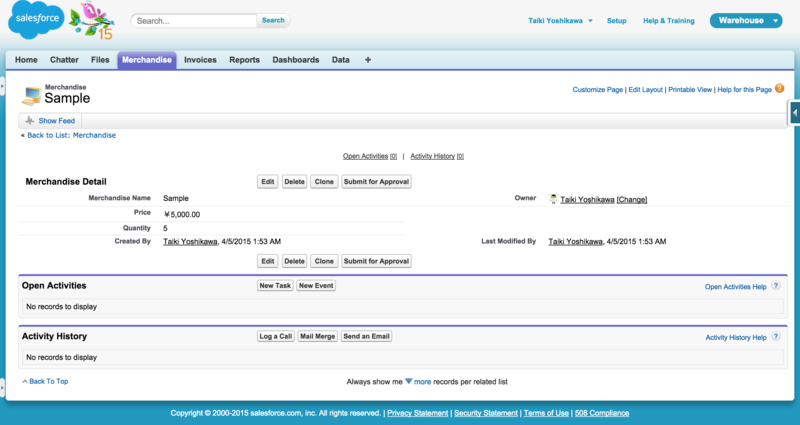The height and width of the screenshot is (425, 800).
Task: Click the Back To Top link
Action: click(48, 381)
